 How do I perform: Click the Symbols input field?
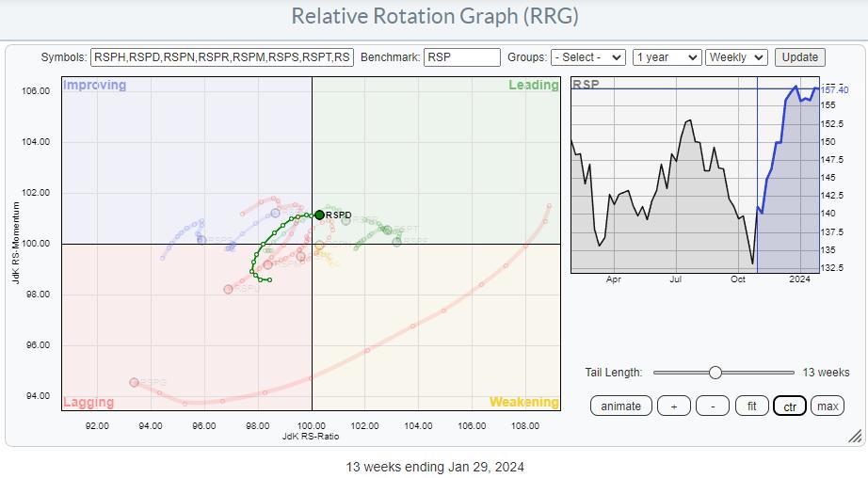[x=222, y=57]
